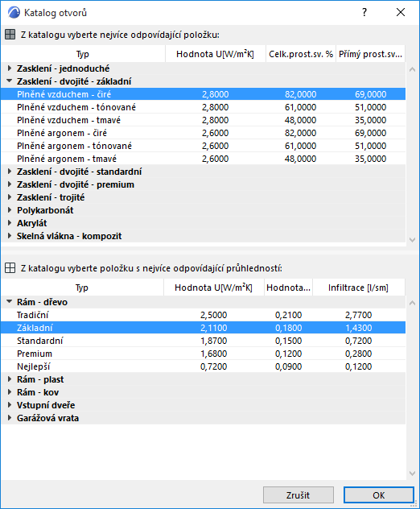Viewport: 420px width, 509px height.
Task: Collapse Zasklení - dvojité - základní group
Action: click(x=10, y=81)
